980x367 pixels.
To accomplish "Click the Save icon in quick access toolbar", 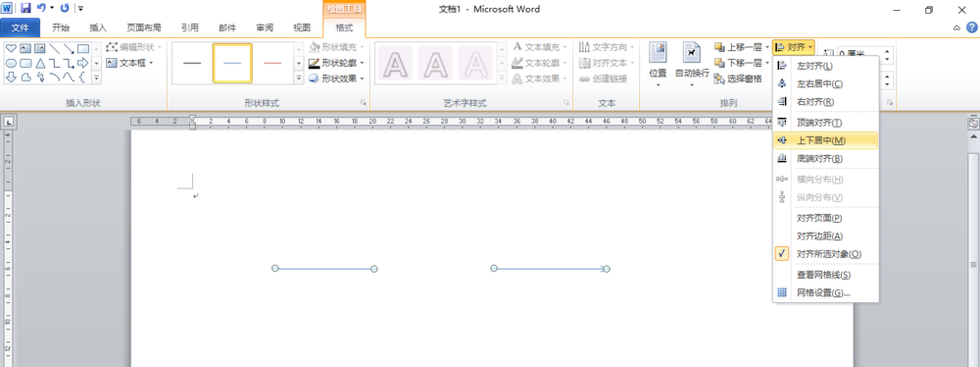I will tap(25, 9).
